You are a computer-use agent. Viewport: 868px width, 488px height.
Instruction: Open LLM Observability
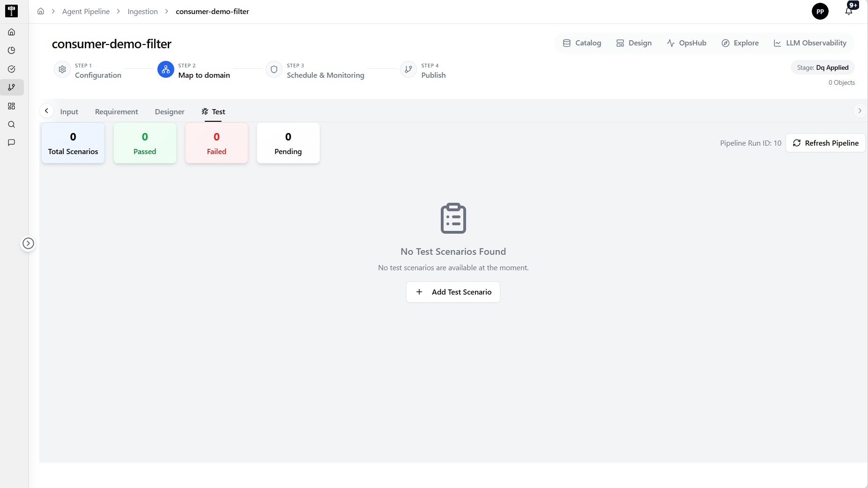click(x=810, y=43)
